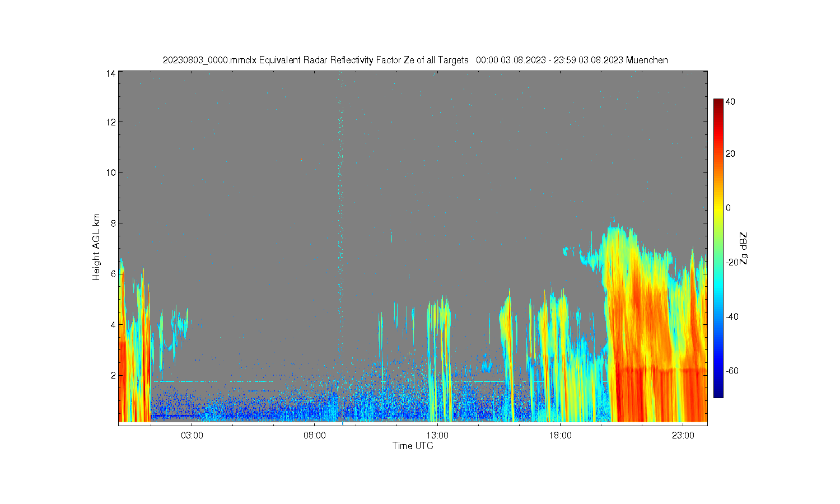Click the '03:00' time tick label
840x504 pixels.
click(192, 435)
